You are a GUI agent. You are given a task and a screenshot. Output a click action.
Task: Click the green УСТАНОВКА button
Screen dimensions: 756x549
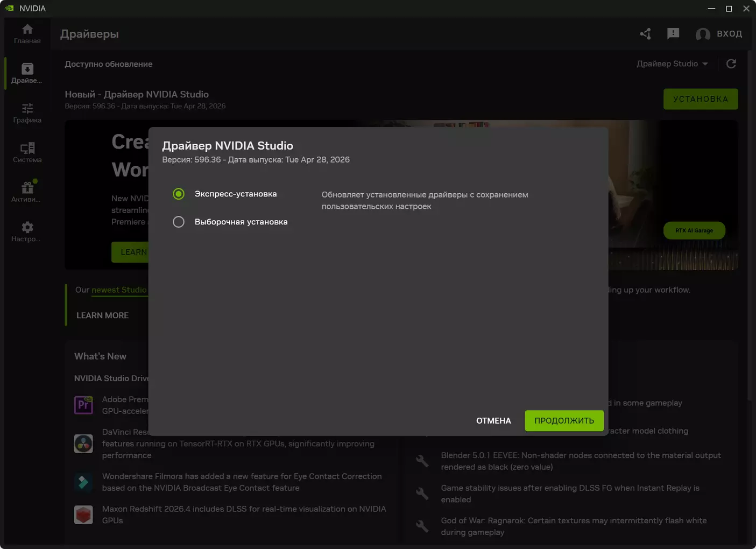[701, 99]
